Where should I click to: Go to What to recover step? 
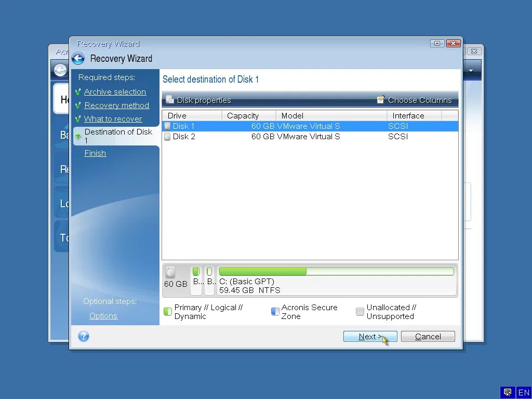[x=113, y=119]
